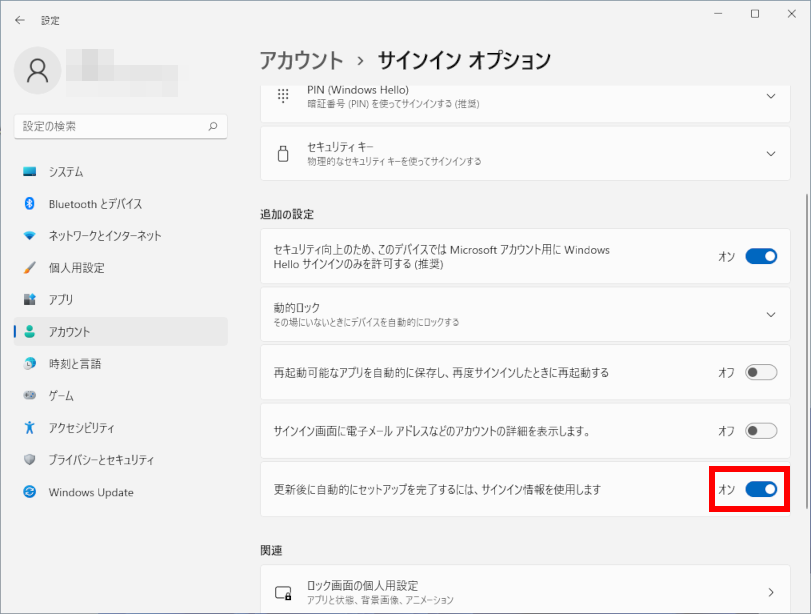Image resolution: width=811 pixels, height=614 pixels.
Task: Turn off Windows Hello sign-in only toggle
Action: pyautogui.click(x=761, y=257)
